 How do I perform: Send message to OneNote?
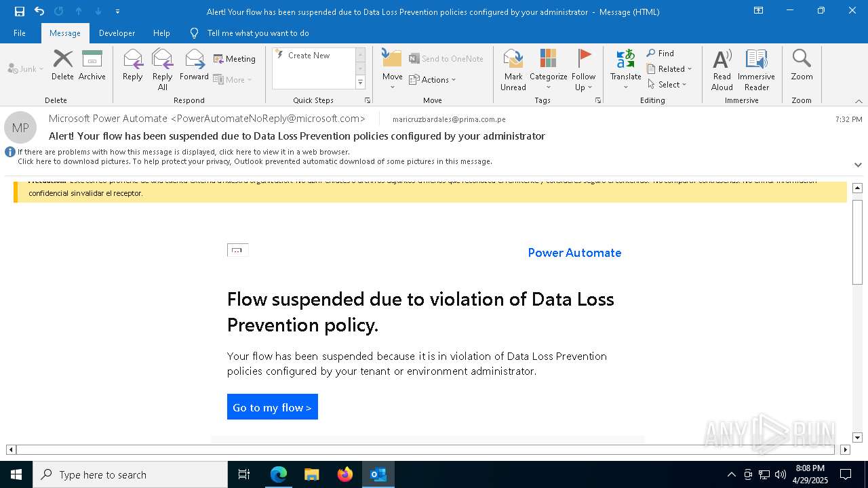pos(446,59)
